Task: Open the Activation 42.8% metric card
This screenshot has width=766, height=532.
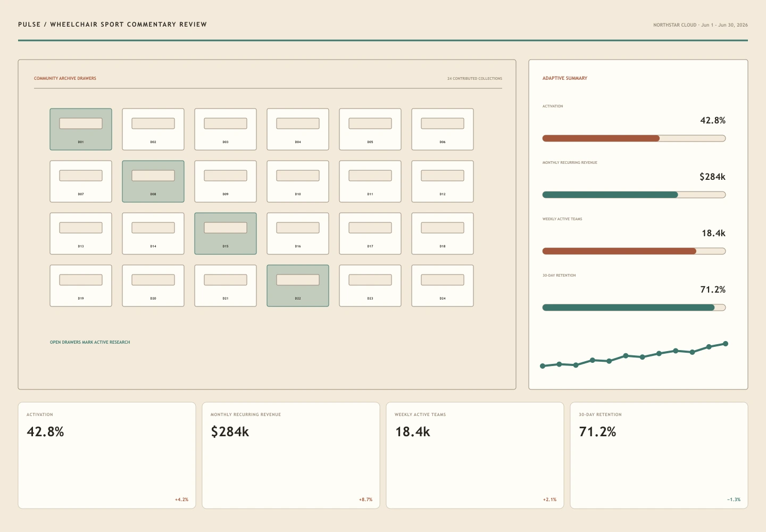Action: coord(107,455)
